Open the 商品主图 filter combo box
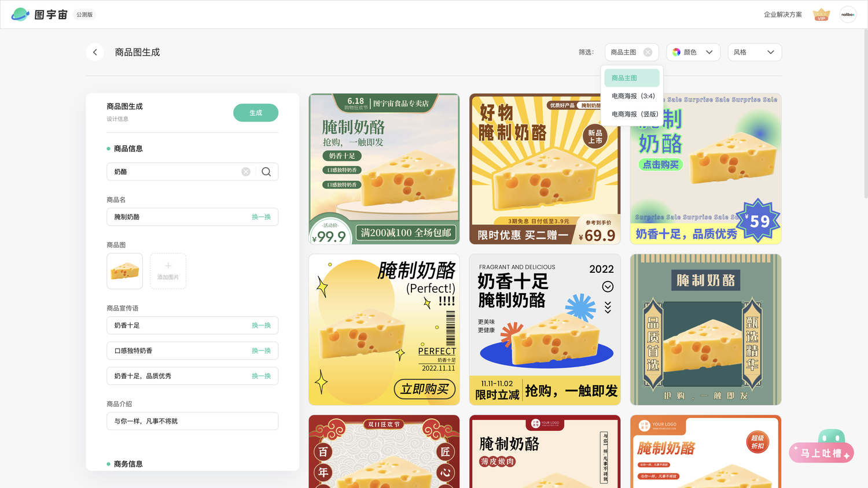This screenshot has height=488, width=868. click(632, 52)
